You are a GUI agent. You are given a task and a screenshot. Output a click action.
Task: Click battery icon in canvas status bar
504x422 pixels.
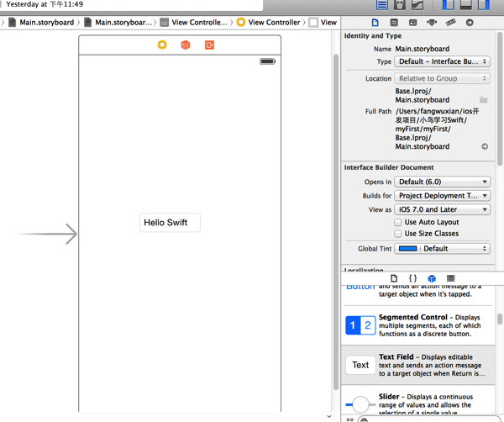tap(267, 61)
